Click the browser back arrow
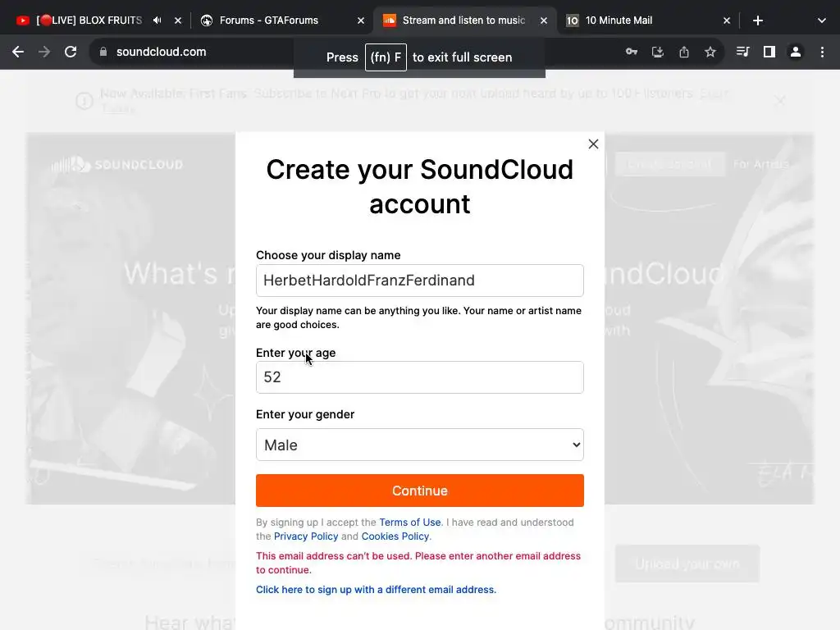Screen dimensions: 840x630 (18, 52)
